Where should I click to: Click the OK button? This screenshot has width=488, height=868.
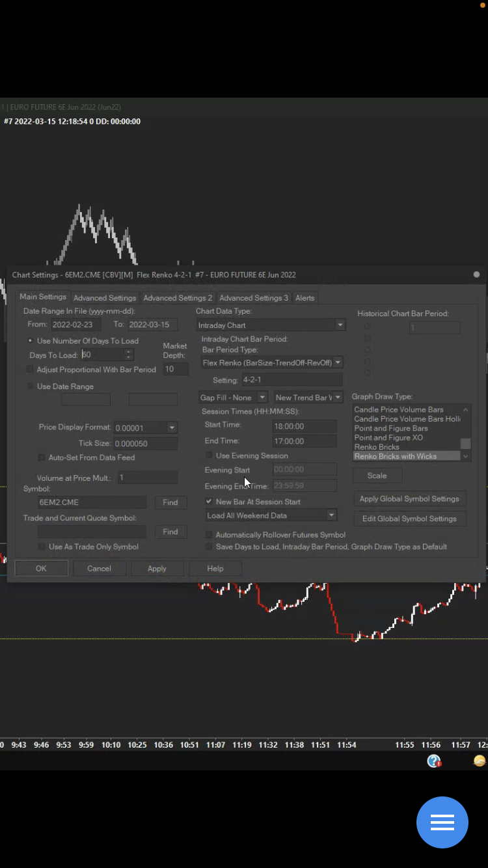tap(41, 568)
